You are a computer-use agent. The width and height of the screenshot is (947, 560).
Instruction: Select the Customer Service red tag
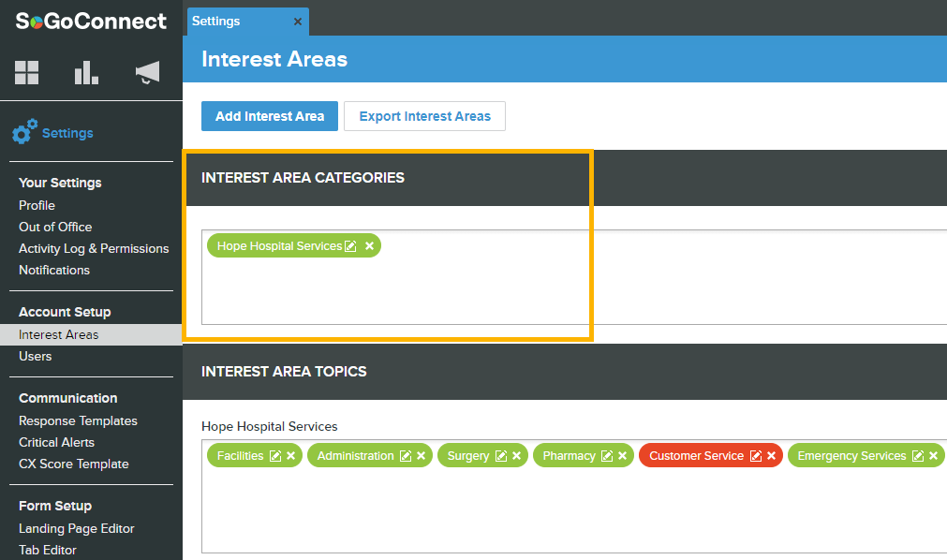point(696,456)
